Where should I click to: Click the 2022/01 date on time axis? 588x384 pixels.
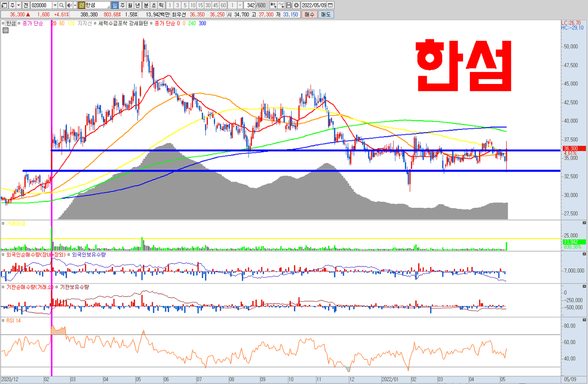pyautogui.click(x=389, y=380)
